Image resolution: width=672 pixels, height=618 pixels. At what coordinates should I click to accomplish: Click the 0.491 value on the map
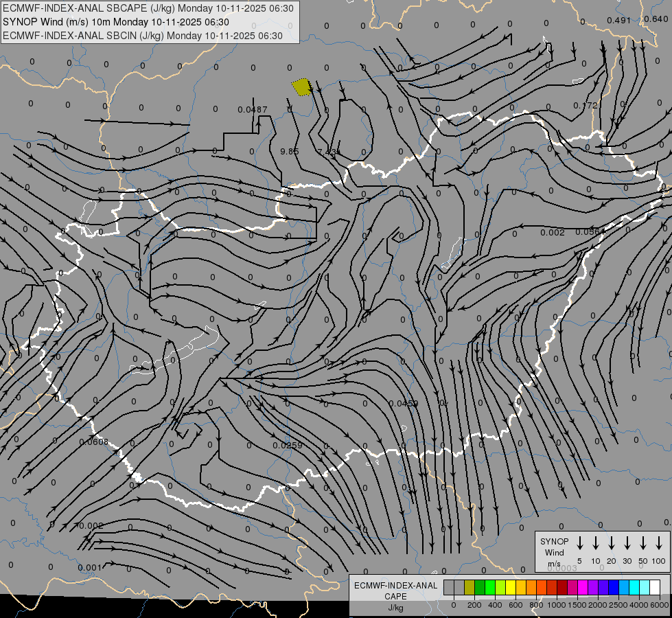point(619,20)
